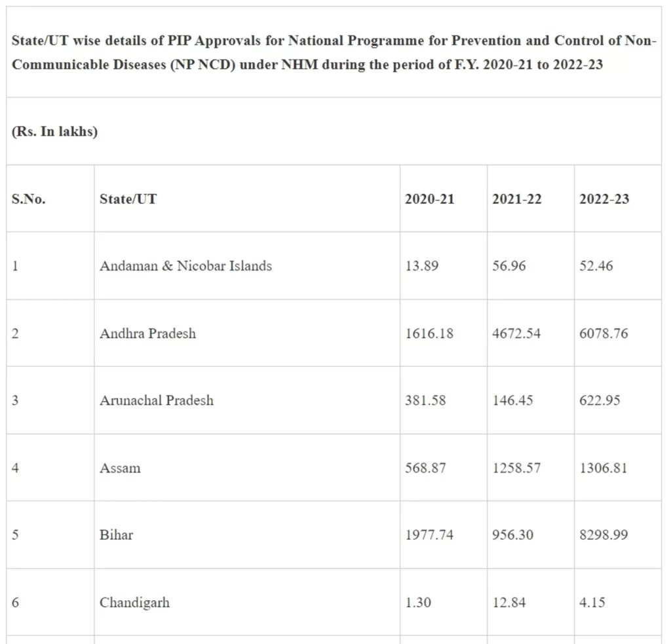This screenshot has width=671, height=644.
Task: Select the Andhra Pradesh row name
Action: click(x=147, y=333)
